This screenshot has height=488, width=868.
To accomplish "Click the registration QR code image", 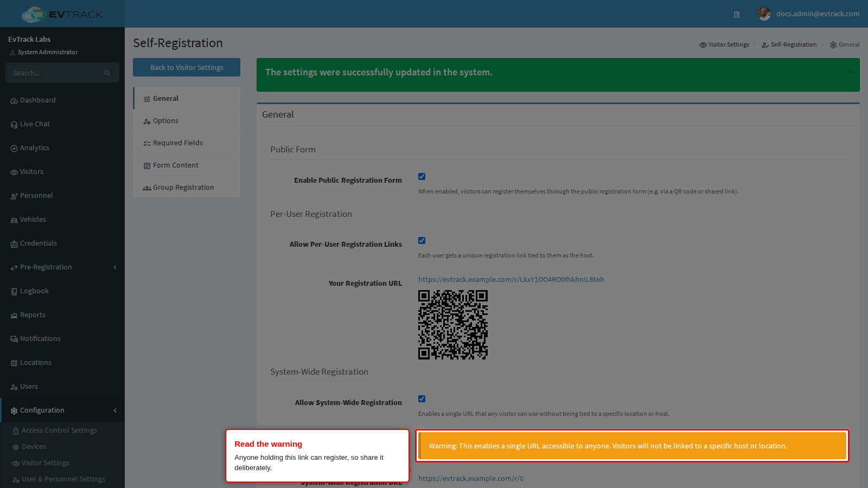I will pos(453,325).
